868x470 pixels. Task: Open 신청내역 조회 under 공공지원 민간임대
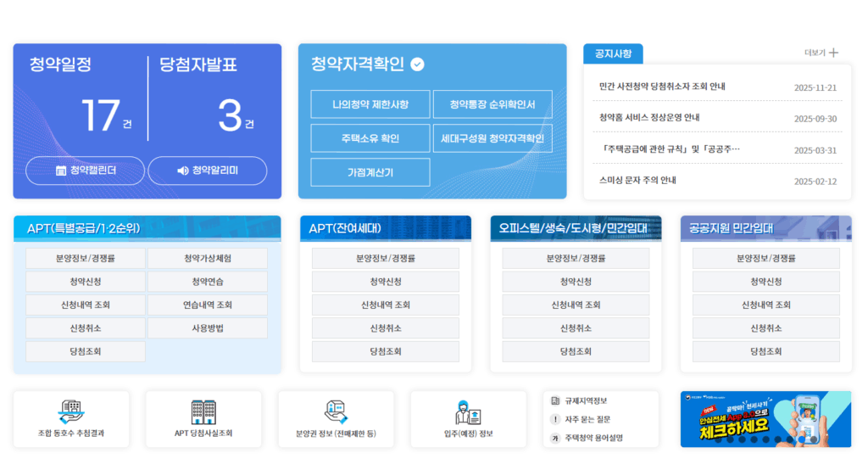coord(766,305)
